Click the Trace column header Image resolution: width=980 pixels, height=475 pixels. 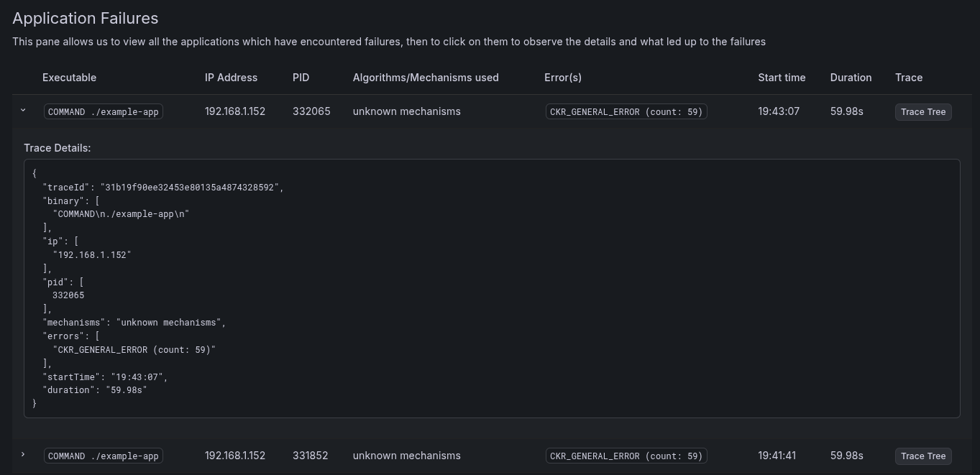[909, 78]
